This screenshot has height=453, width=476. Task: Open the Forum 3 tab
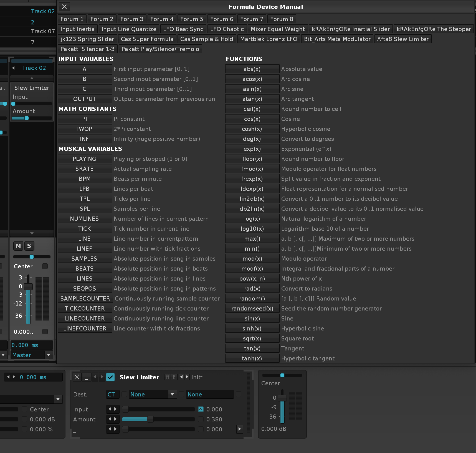pos(132,19)
